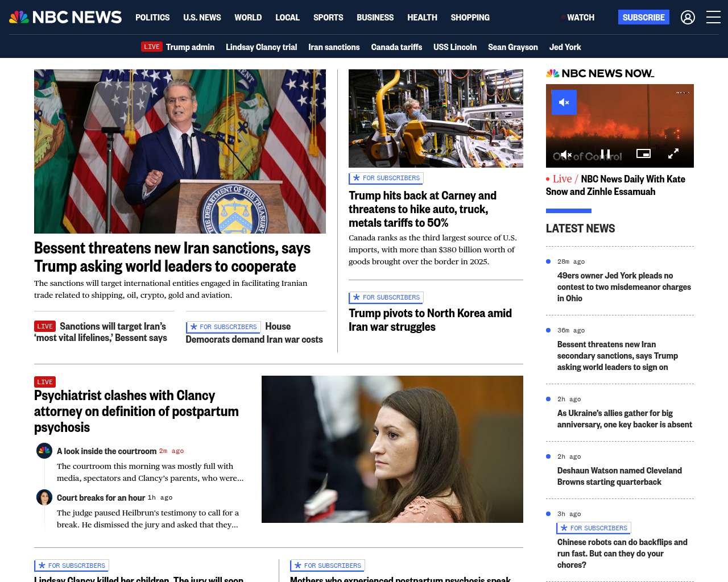Image resolution: width=728 pixels, height=582 pixels.
Task: Click the '36m ago' timestamp
Action: [571, 331]
